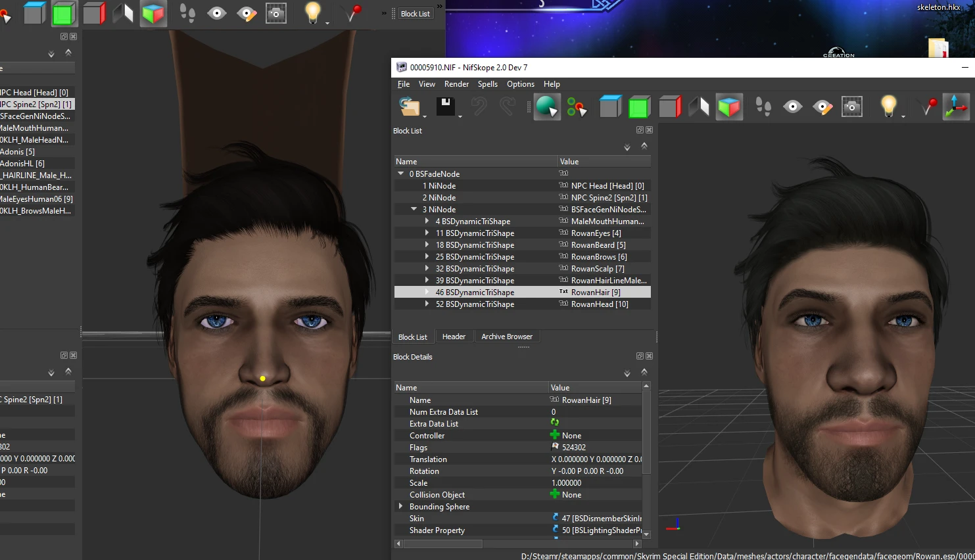Float the front window Block List panel

tap(640, 130)
